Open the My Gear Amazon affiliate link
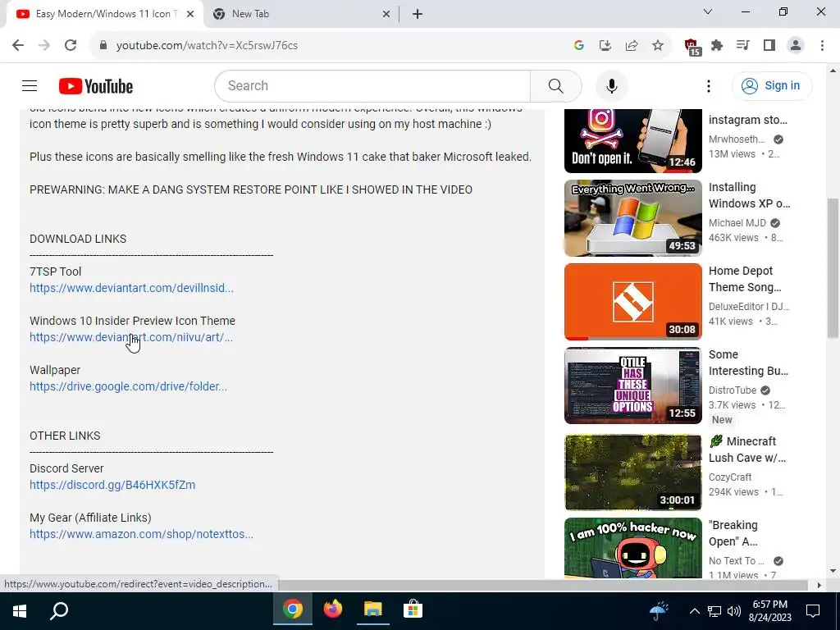Screen dimensions: 840x630 point(141,534)
